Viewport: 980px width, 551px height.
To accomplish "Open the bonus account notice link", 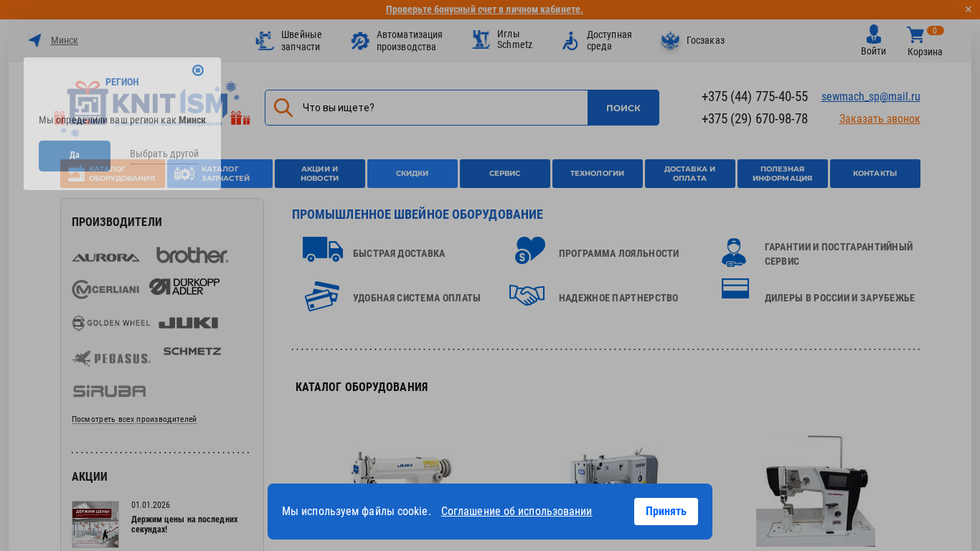I will click(484, 9).
